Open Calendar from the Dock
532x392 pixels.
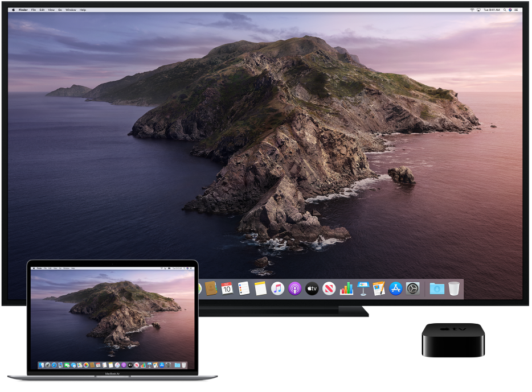[227, 288]
